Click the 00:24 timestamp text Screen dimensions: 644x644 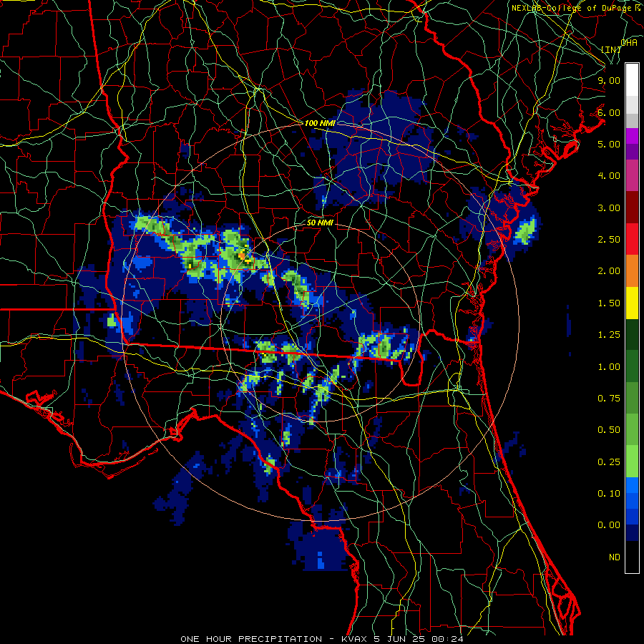pyautogui.click(x=448, y=639)
